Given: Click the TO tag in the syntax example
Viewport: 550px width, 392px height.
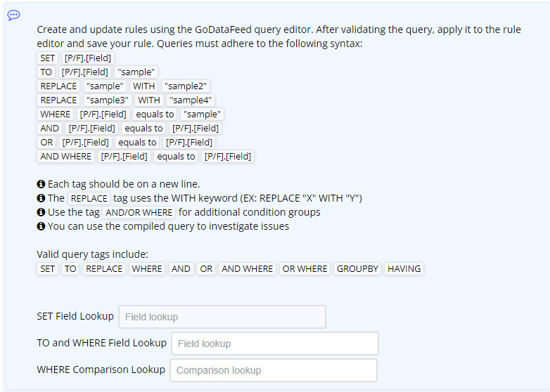Looking at the screenshot, I should coord(46,72).
